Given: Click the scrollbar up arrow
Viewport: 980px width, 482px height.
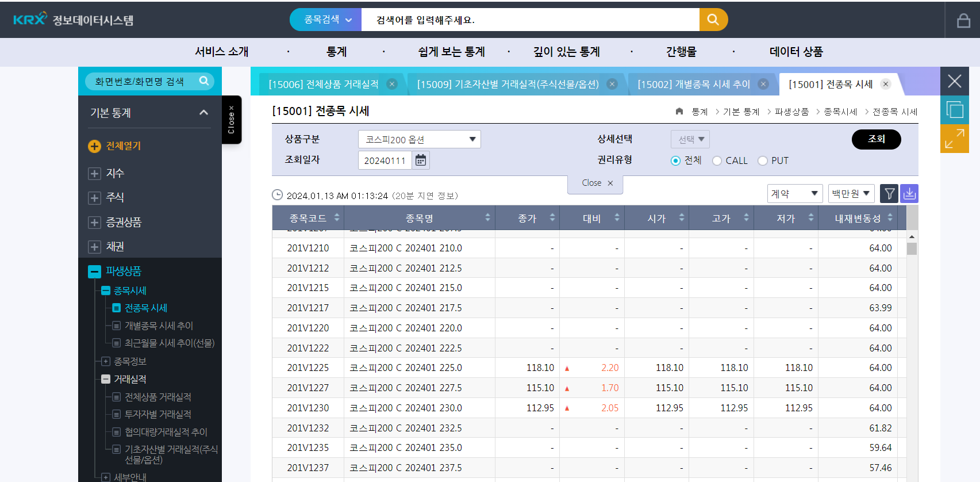Looking at the screenshot, I should (x=912, y=236).
